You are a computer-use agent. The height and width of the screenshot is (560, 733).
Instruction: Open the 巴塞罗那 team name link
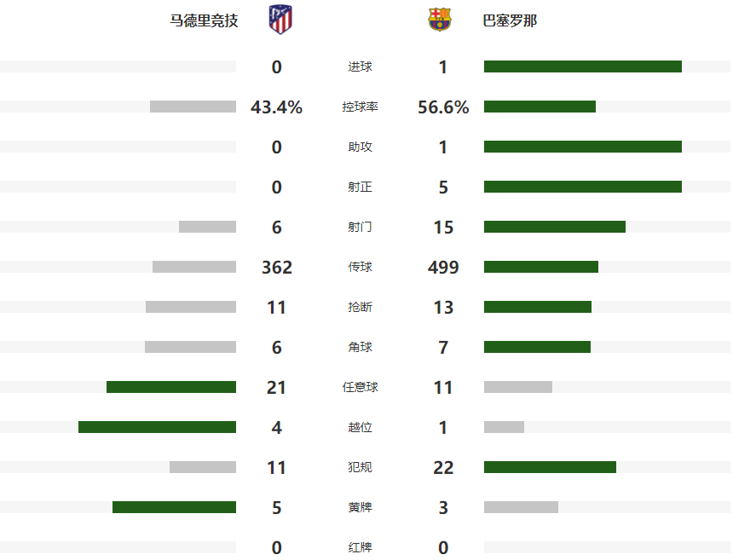510,20
